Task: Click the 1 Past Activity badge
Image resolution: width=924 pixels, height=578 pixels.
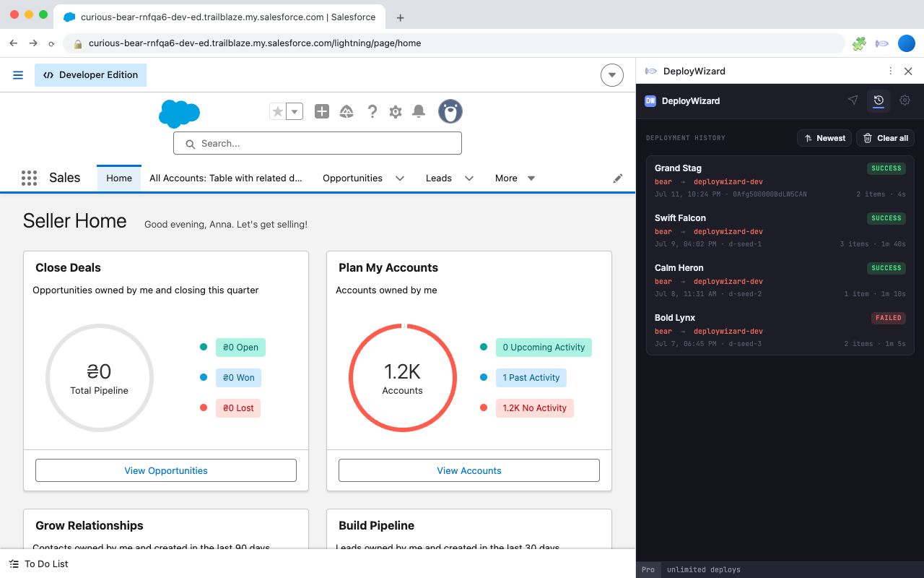Action: click(531, 378)
